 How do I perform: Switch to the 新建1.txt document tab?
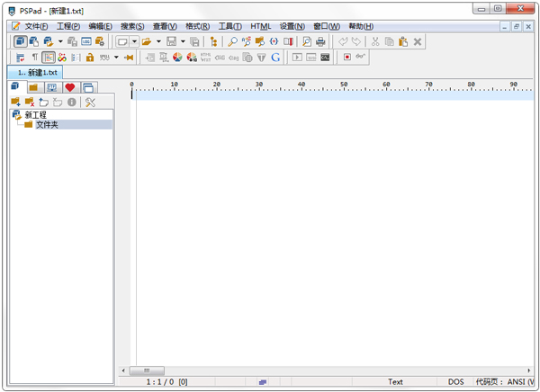(37, 72)
